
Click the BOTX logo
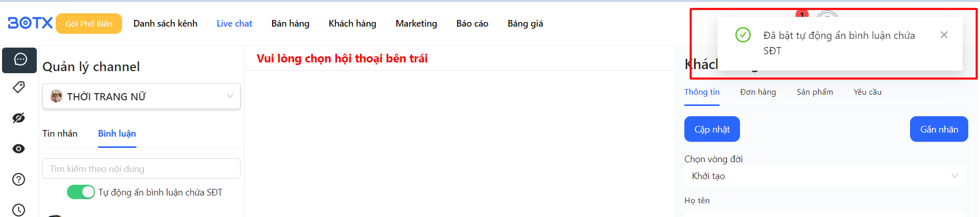click(x=30, y=23)
